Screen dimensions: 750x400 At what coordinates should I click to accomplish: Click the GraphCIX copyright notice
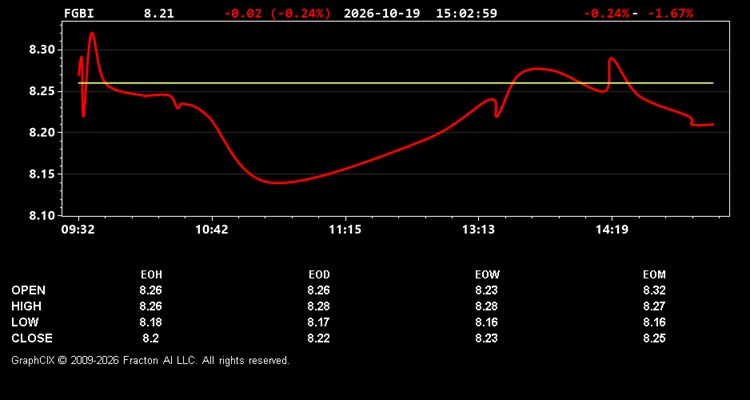click(x=150, y=360)
